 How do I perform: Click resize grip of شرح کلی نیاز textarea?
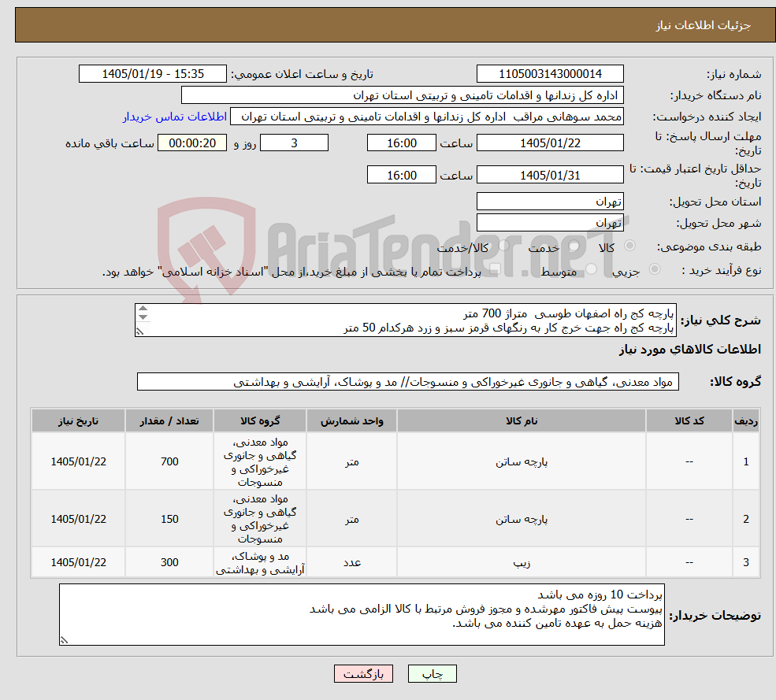[x=139, y=332]
